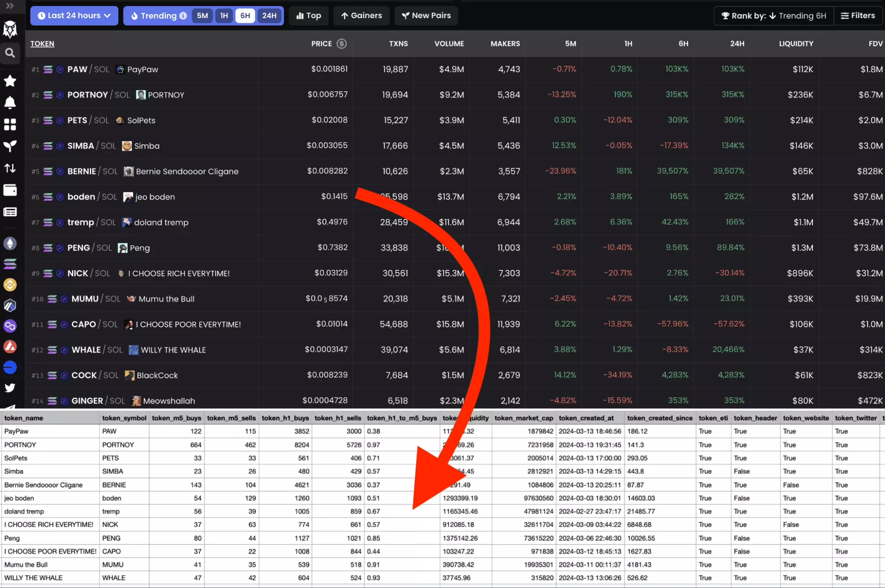Select the new pairs seedling icon in sidebar
Image resolution: width=885 pixels, height=588 pixels.
pyautogui.click(x=10, y=146)
